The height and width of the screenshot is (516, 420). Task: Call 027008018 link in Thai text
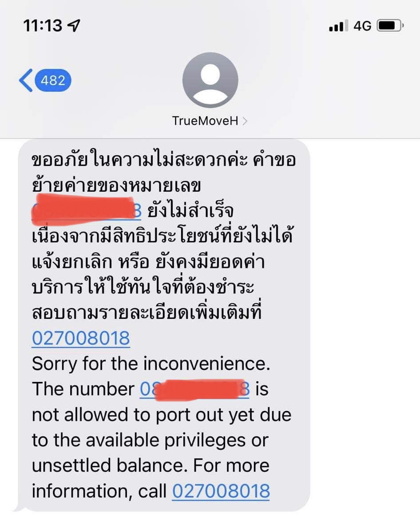click(x=81, y=338)
